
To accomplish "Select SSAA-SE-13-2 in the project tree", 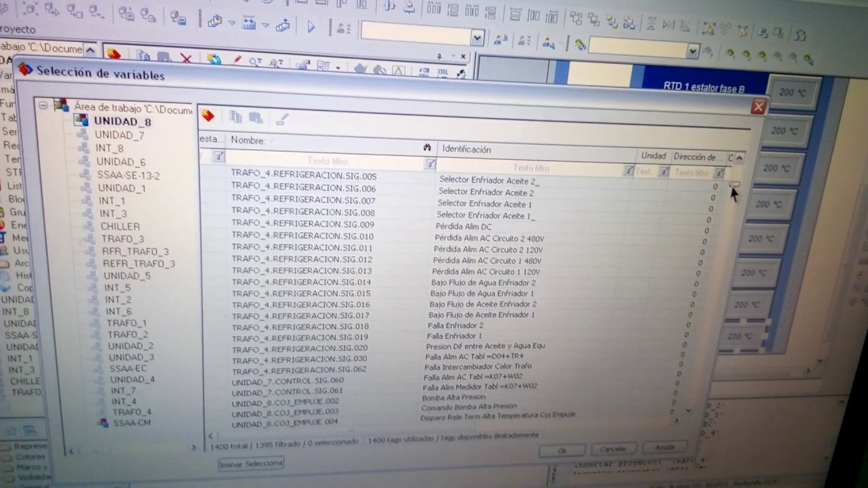I will (x=128, y=175).
